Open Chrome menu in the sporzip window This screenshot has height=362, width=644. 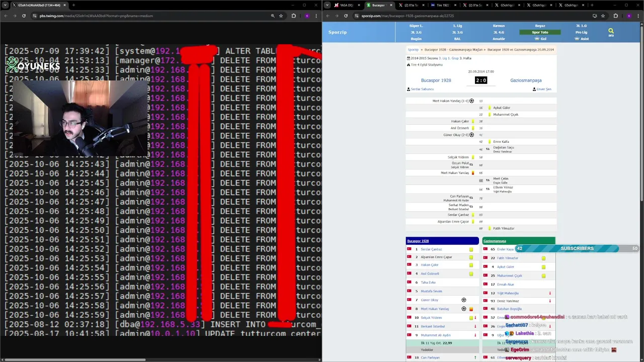coord(638,16)
